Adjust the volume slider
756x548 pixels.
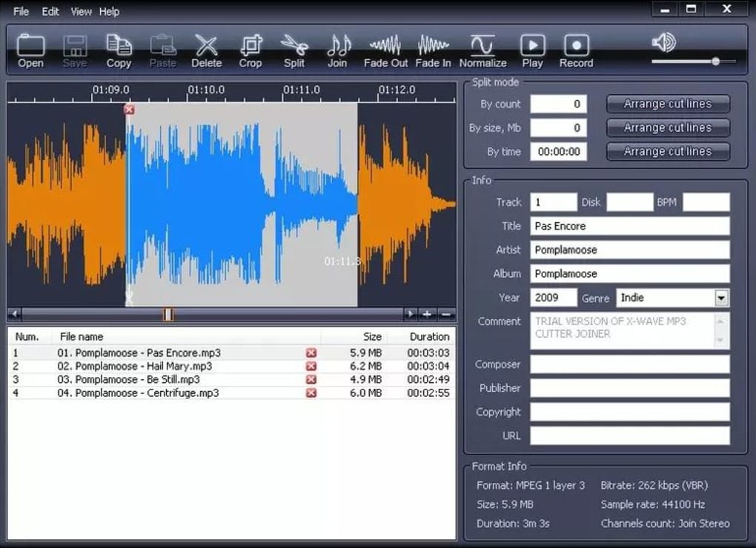715,63
